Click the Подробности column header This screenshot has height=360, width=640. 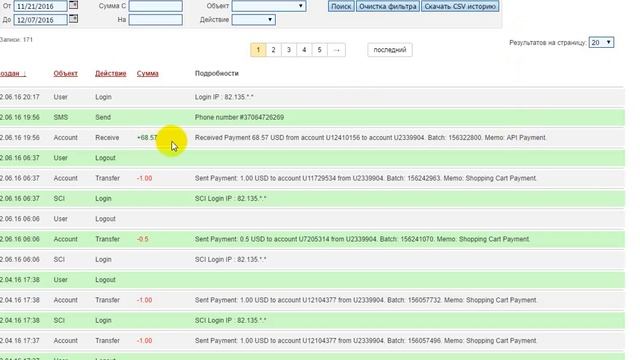217,73
